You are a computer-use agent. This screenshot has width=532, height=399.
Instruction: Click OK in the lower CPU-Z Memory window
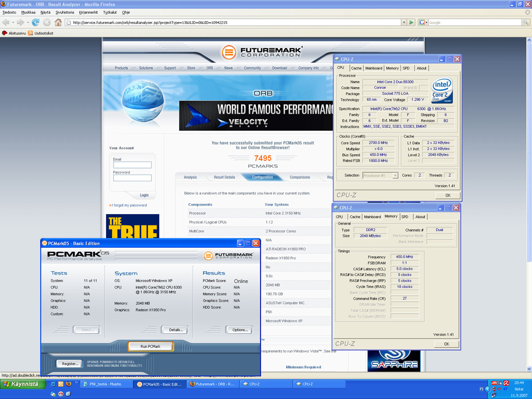point(446,344)
